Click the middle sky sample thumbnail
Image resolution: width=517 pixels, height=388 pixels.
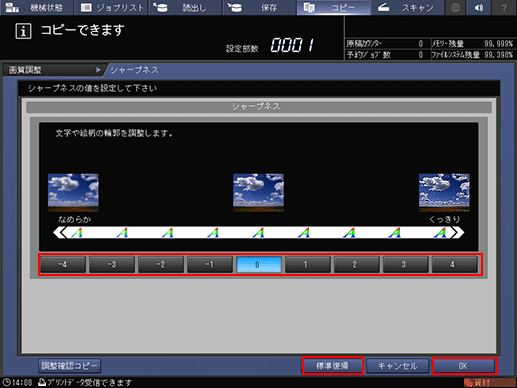[259, 193]
